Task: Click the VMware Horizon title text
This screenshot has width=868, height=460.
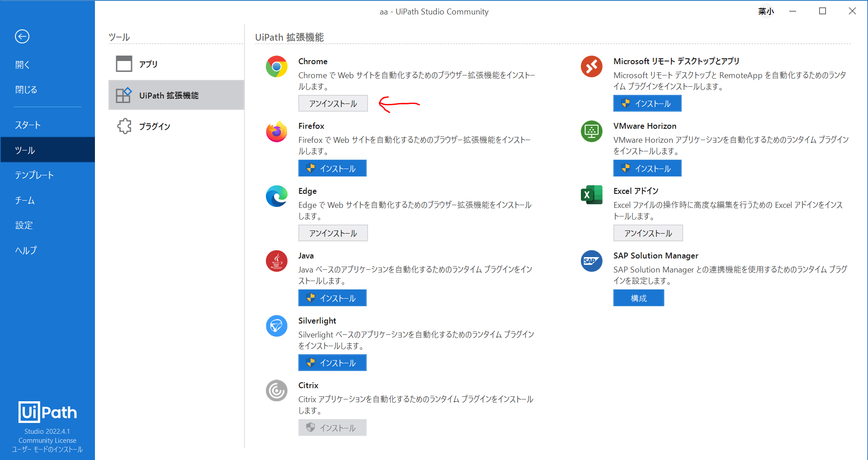Action: coord(645,126)
